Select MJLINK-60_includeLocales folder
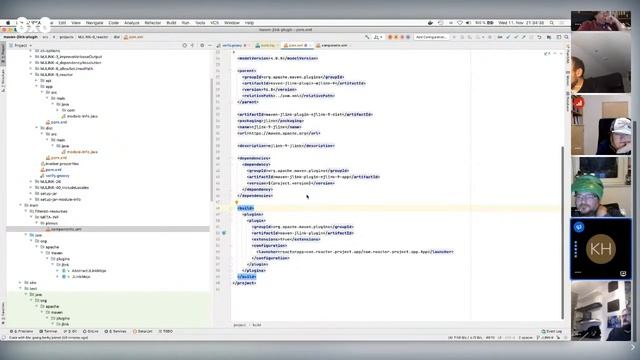Screen dimensions: 640x360 [62, 187]
